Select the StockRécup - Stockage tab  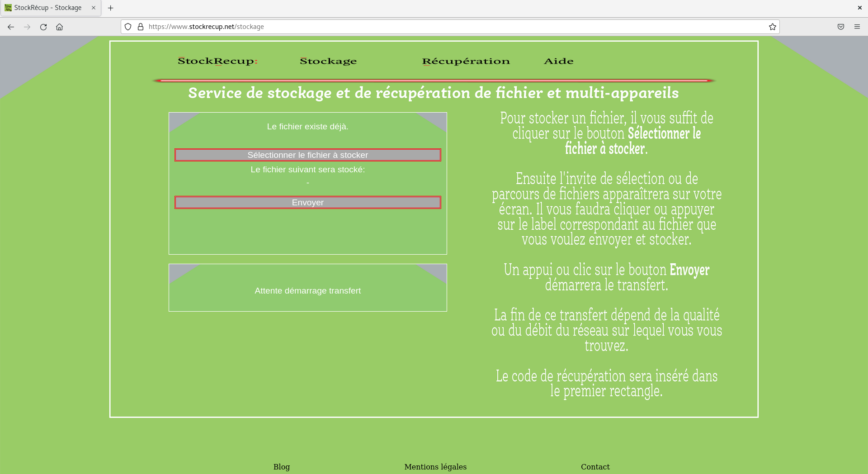(x=51, y=8)
